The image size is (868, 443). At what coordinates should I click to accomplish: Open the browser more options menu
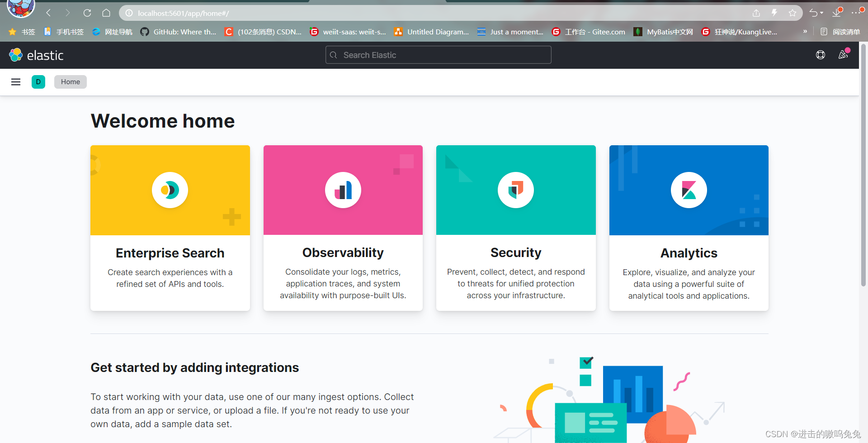pos(857,12)
